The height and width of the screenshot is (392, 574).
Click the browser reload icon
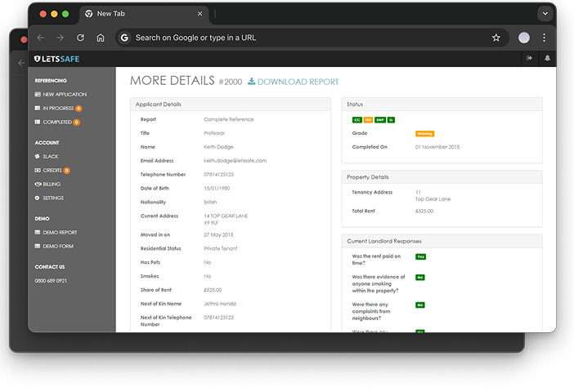80,38
